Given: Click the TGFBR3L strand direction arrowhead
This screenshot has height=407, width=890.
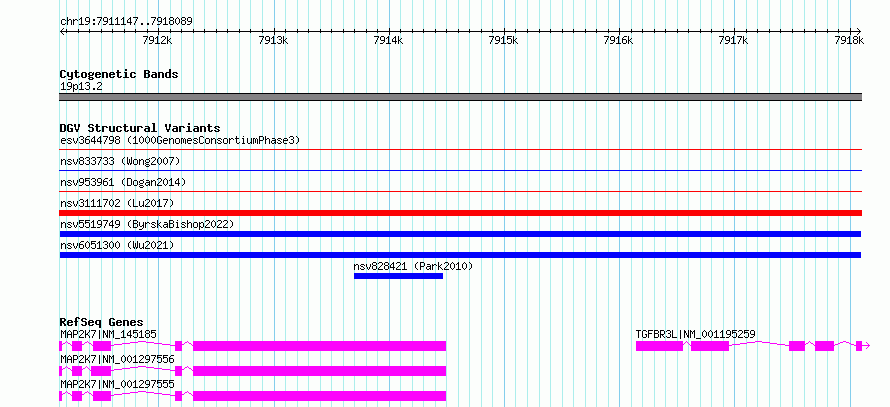Looking at the screenshot, I should click(x=868, y=346).
